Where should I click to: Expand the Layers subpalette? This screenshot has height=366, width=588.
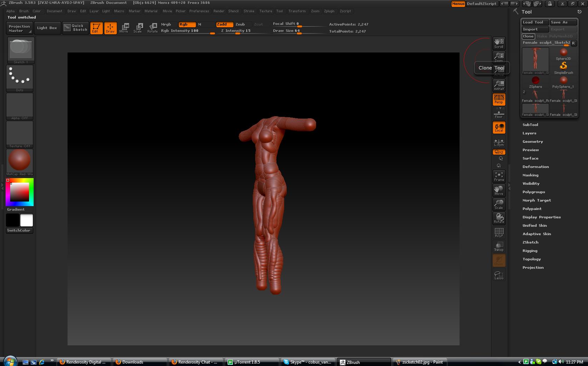coord(529,133)
